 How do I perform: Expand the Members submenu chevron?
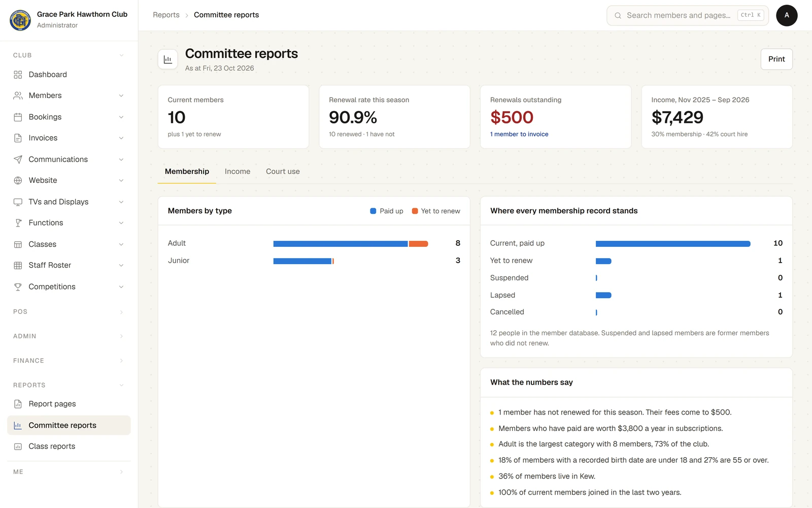[x=121, y=96]
